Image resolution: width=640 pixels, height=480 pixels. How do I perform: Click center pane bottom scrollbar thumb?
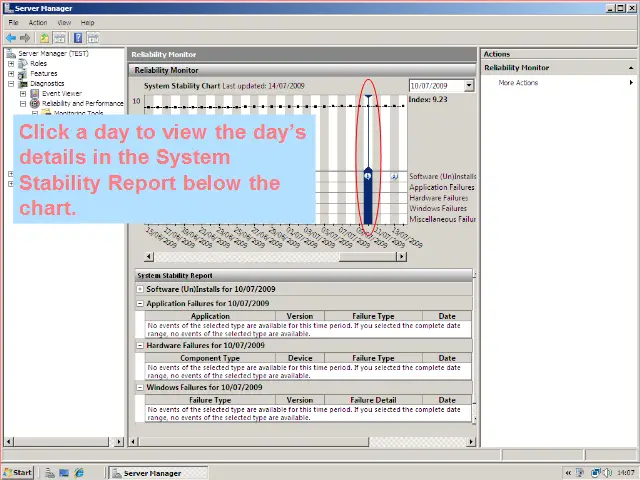point(254,441)
